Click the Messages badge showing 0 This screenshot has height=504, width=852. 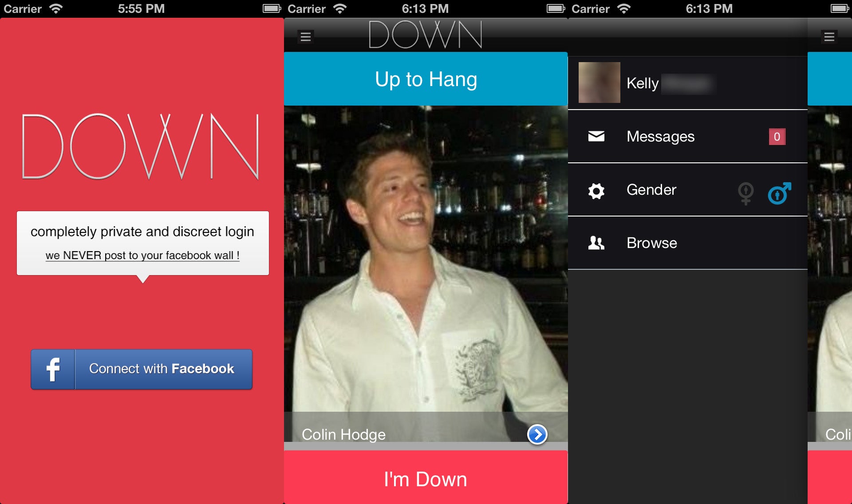(x=777, y=137)
